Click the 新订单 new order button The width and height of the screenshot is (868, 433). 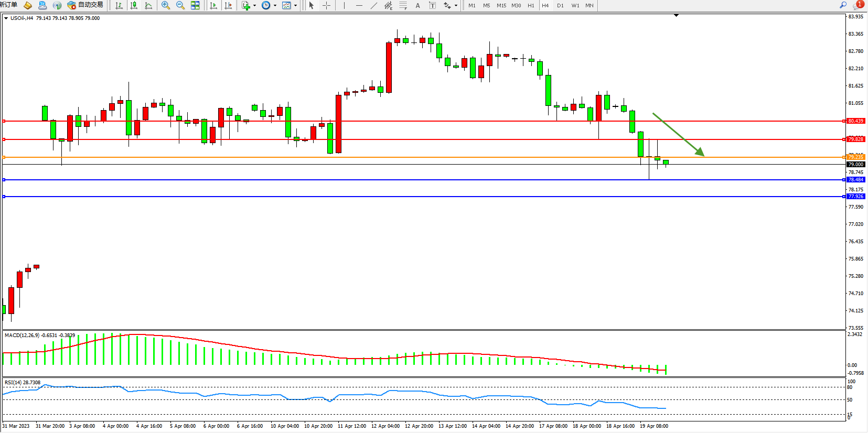8,5
